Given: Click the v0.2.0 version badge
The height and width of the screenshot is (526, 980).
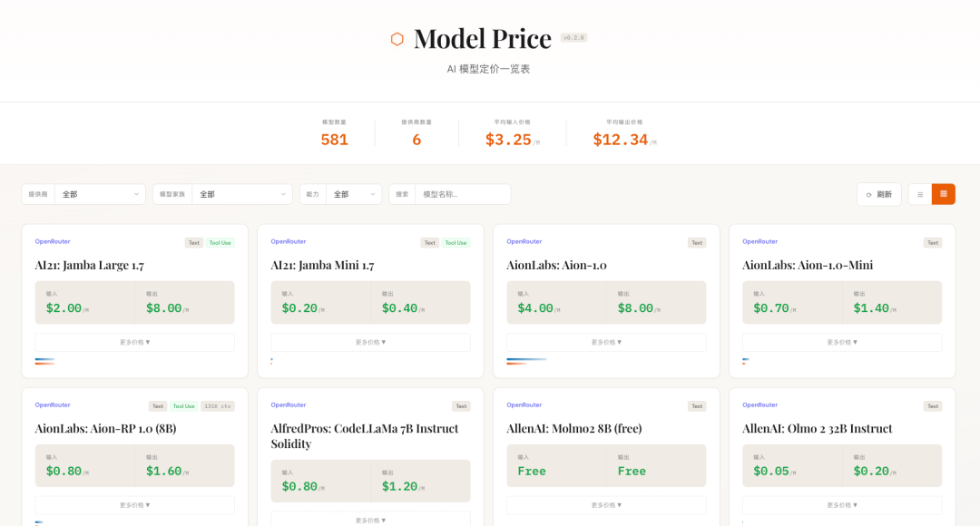Looking at the screenshot, I should (x=573, y=38).
